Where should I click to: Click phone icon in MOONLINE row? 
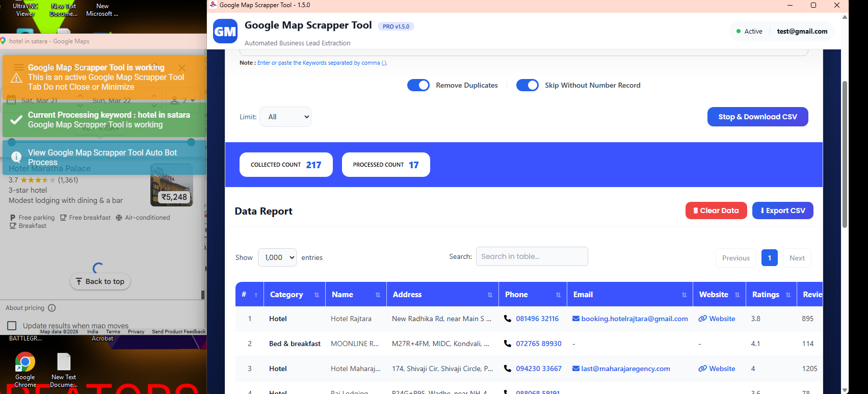507,344
